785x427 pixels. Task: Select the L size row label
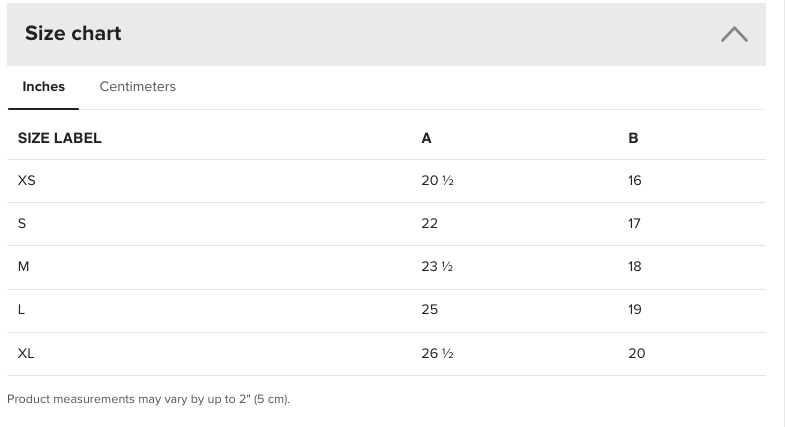pyautogui.click(x=21, y=310)
